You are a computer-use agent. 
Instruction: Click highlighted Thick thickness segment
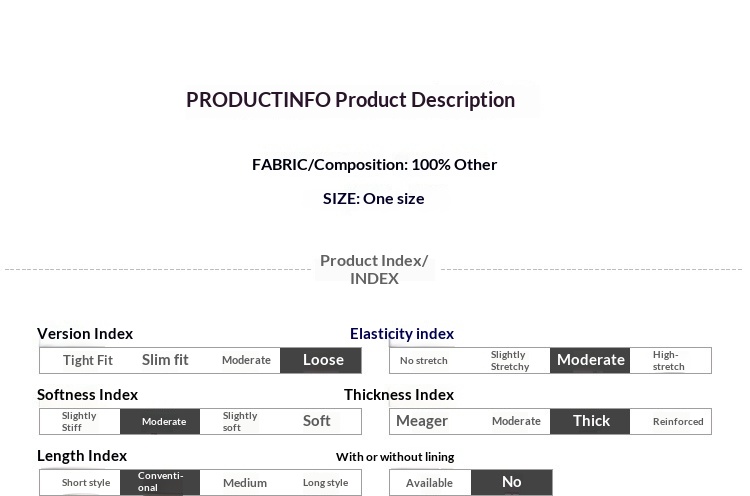(591, 421)
